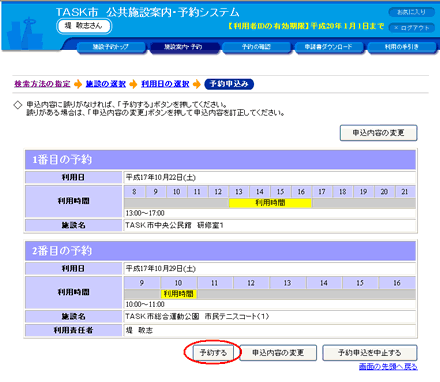Image resolution: width=440 pixels, height=382 pixels.
Task: Click the ログアウト button
Action: [412, 28]
